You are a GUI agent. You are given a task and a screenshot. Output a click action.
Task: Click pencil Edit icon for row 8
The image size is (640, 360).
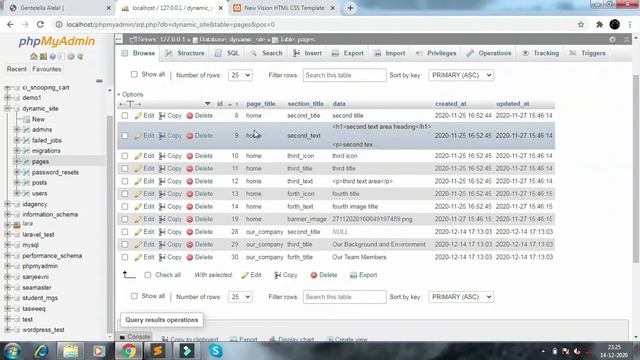pyautogui.click(x=138, y=116)
